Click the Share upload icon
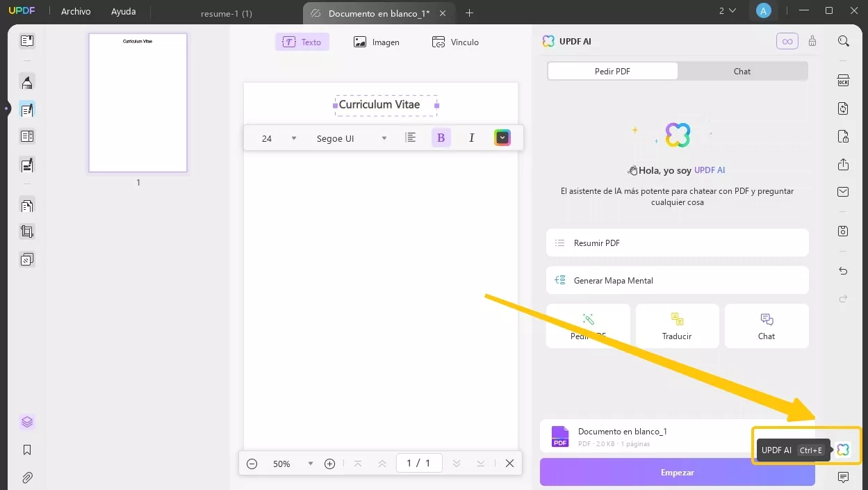868x490 pixels. (843, 165)
